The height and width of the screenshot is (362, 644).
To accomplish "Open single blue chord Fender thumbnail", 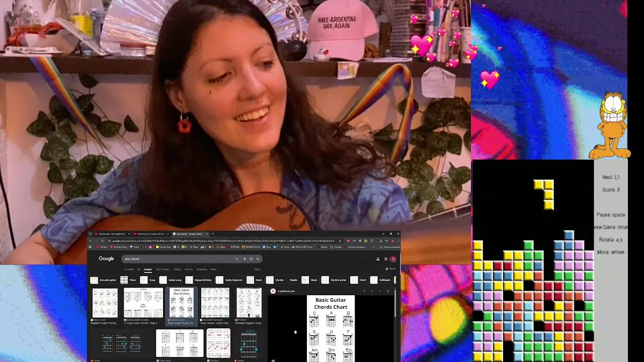I will [249, 344].
